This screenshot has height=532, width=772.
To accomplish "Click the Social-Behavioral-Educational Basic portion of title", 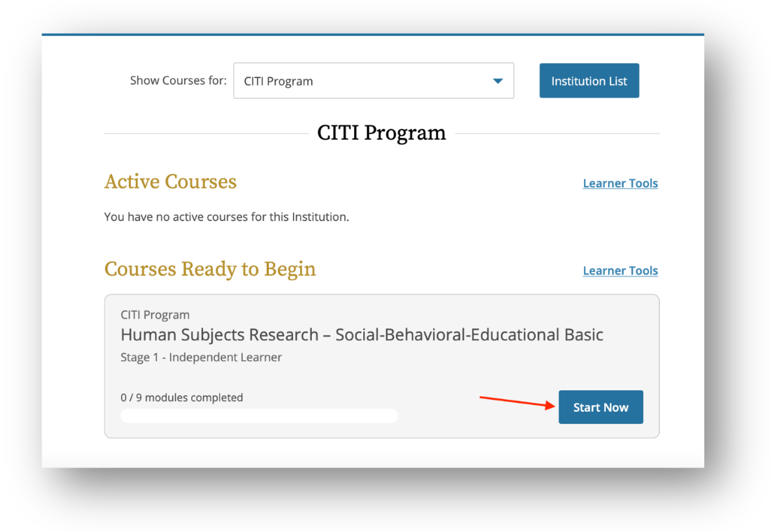I will [x=469, y=335].
